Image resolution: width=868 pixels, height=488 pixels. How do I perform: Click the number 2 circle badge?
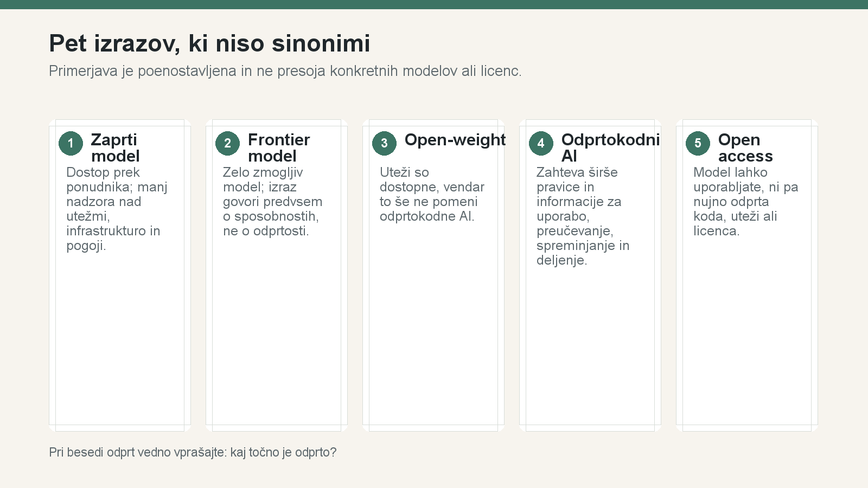(x=227, y=143)
